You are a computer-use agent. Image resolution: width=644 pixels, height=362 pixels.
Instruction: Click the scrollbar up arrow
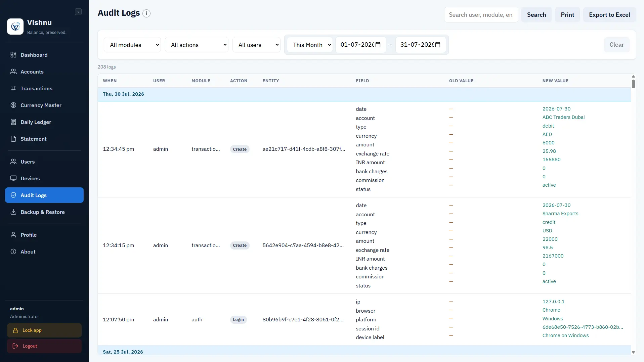click(633, 77)
